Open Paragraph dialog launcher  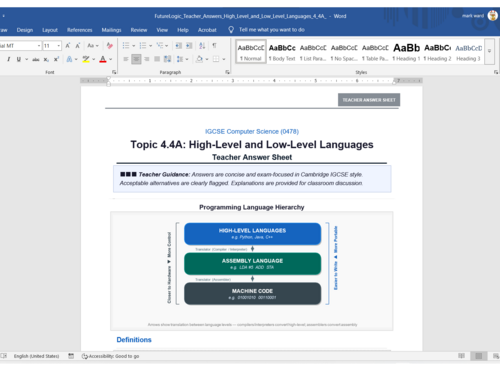[x=227, y=72]
